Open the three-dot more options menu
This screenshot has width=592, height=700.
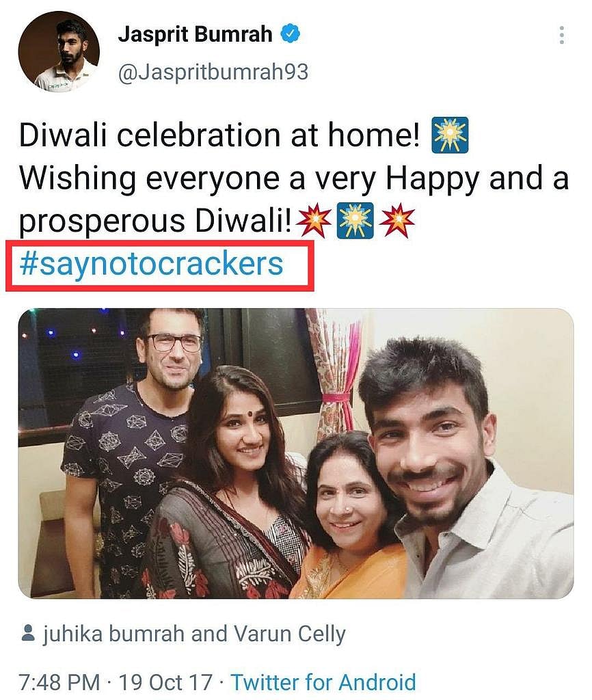coord(561,35)
